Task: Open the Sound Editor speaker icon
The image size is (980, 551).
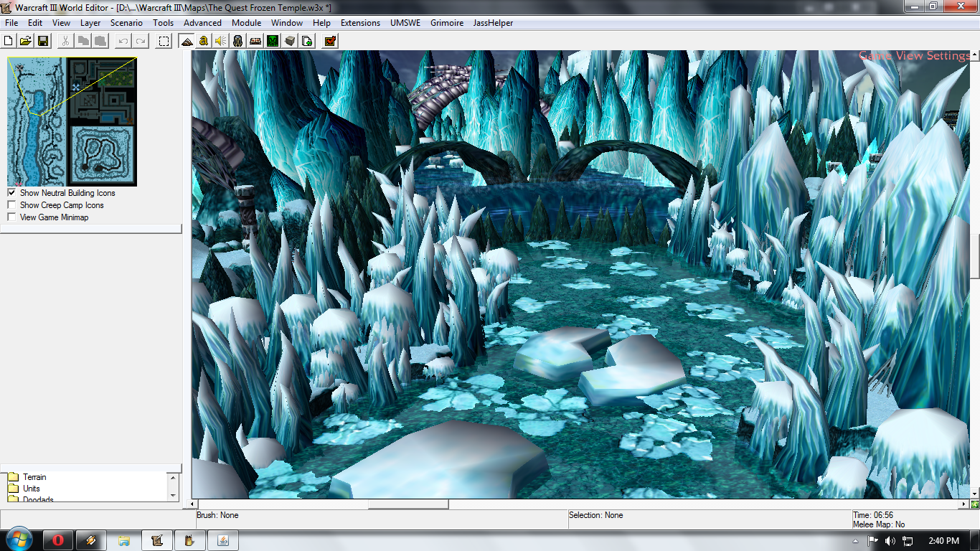Action: point(221,41)
